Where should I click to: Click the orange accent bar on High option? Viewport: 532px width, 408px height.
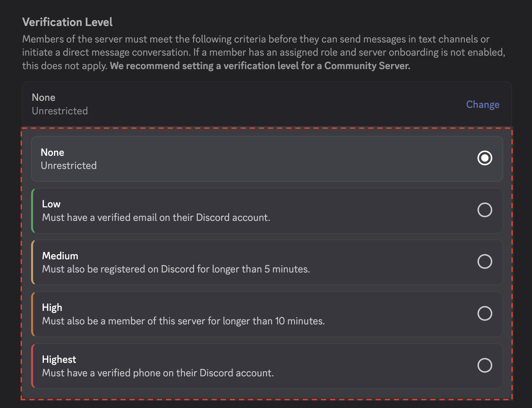33,314
